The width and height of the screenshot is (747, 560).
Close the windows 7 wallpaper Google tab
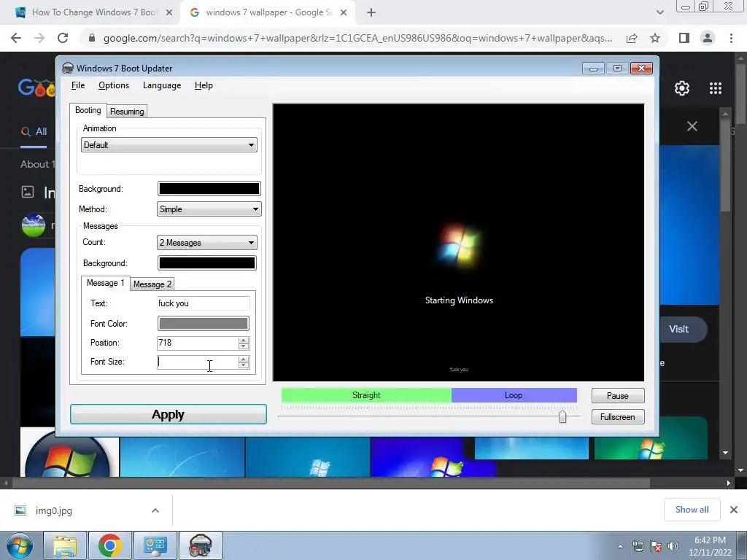click(x=344, y=13)
